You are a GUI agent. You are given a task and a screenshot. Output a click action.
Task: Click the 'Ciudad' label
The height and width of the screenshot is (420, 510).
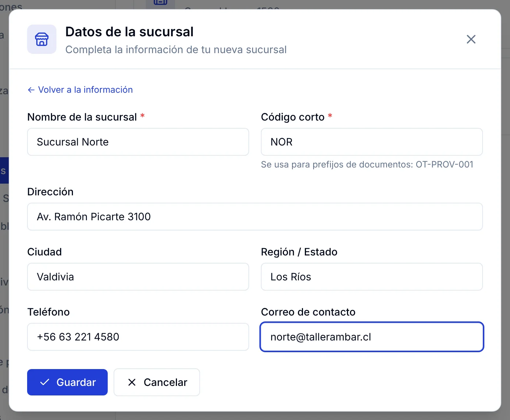45,252
